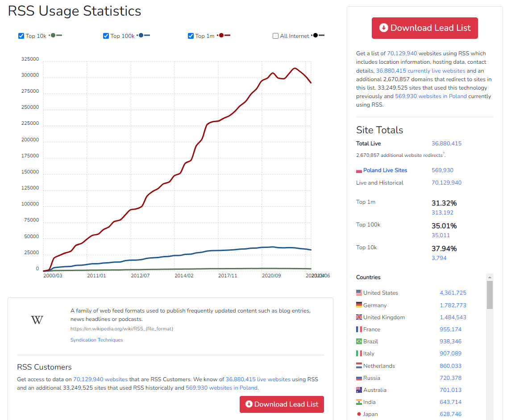
Task: Disable the Top 1m series checkbox
Action: 191,36
